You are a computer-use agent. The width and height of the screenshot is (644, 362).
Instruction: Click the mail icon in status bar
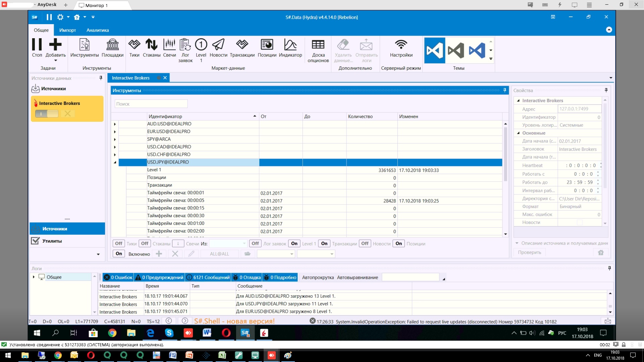coord(608,321)
